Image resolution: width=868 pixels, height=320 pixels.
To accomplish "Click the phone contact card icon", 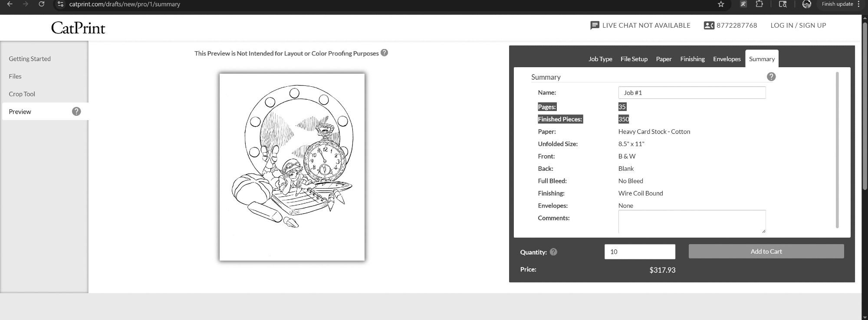I will (x=709, y=26).
